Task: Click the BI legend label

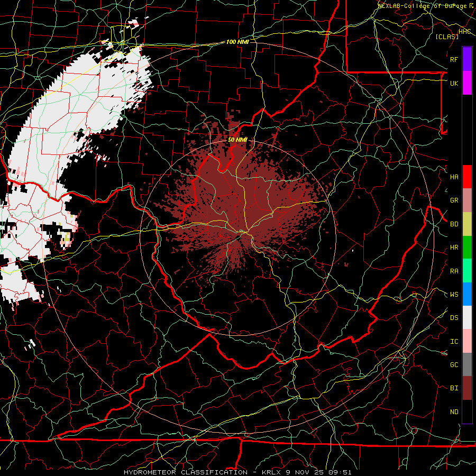Action: point(454,388)
